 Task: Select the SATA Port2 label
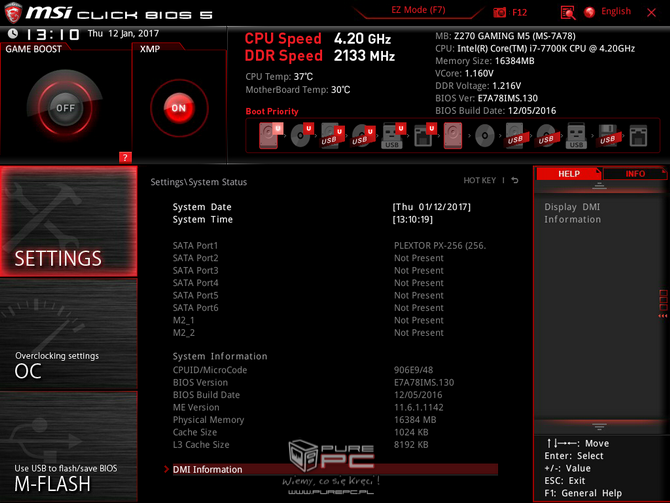[195, 258]
